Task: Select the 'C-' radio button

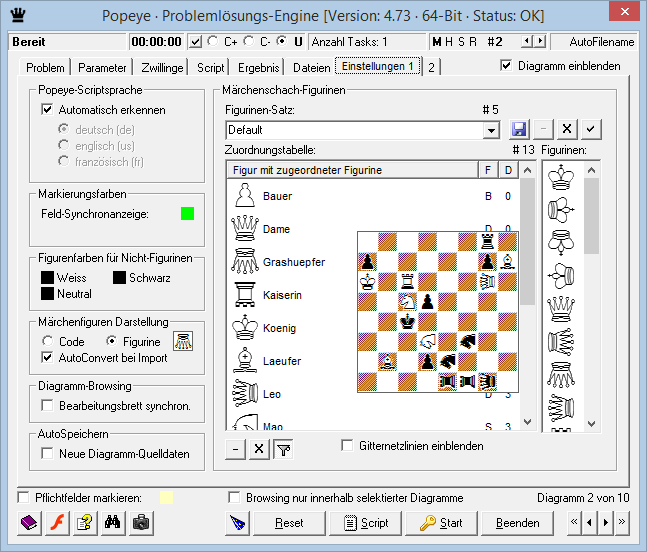Action: [249, 41]
